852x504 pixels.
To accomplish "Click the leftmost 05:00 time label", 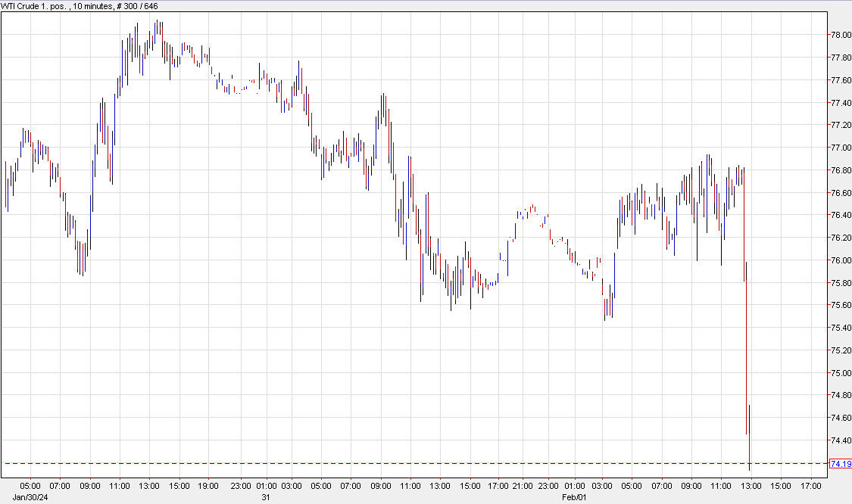I will coord(30,486).
